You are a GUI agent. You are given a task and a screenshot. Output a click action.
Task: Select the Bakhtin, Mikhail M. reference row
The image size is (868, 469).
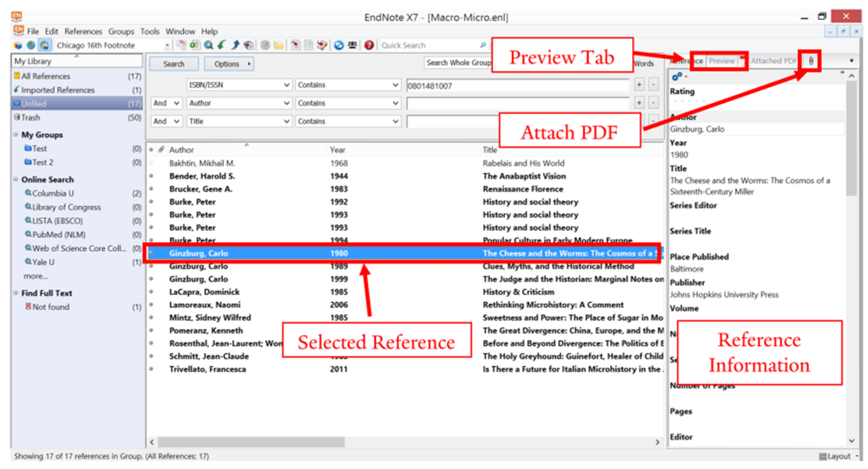(405, 163)
